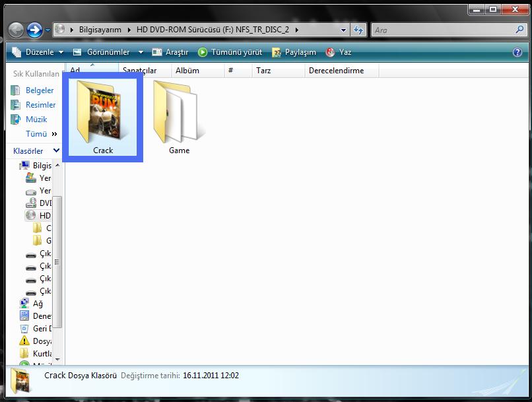
Task: Select the Game folder icon
Action: coord(179,117)
